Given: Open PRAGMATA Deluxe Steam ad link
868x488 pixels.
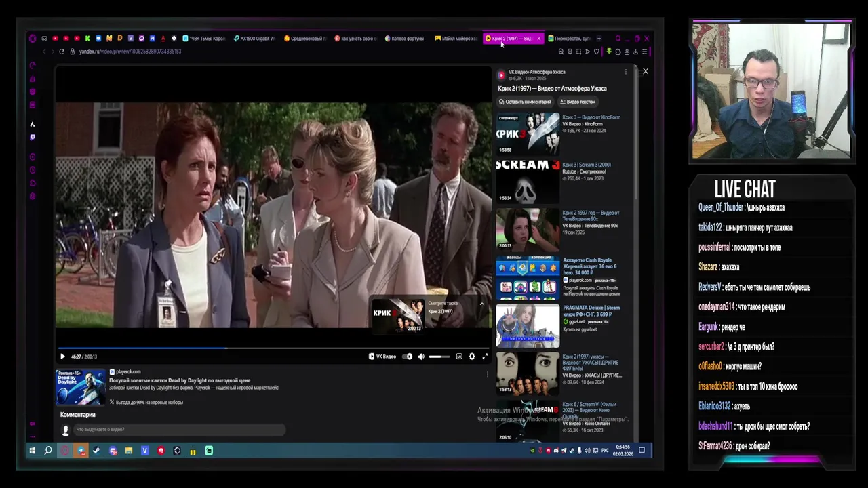Looking at the screenshot, I should [591, 311].
